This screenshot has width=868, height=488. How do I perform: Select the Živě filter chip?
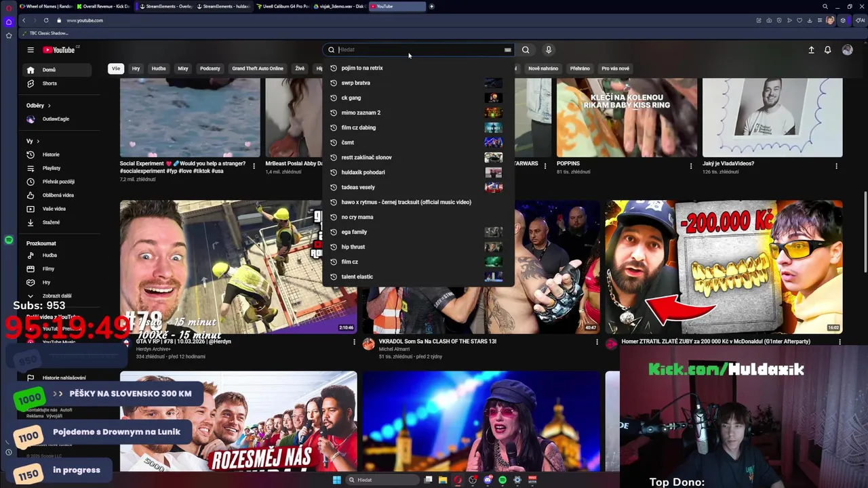click(300, 68)
